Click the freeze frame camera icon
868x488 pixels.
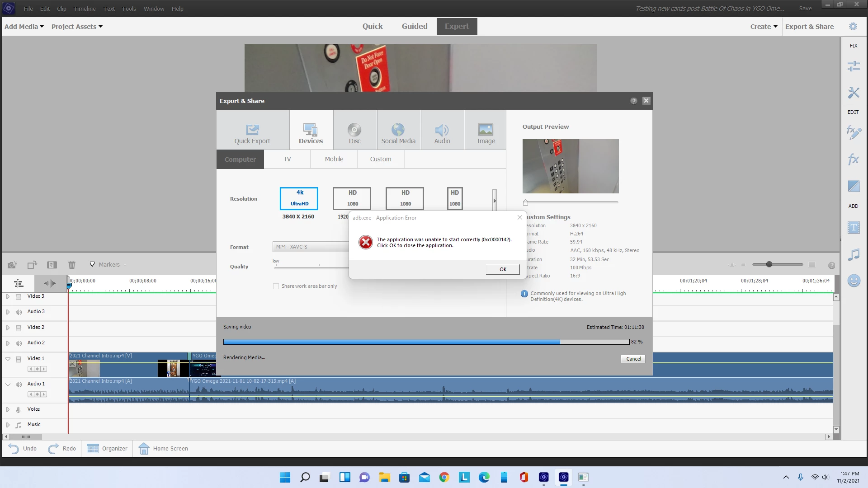click(x=12, y=265)
